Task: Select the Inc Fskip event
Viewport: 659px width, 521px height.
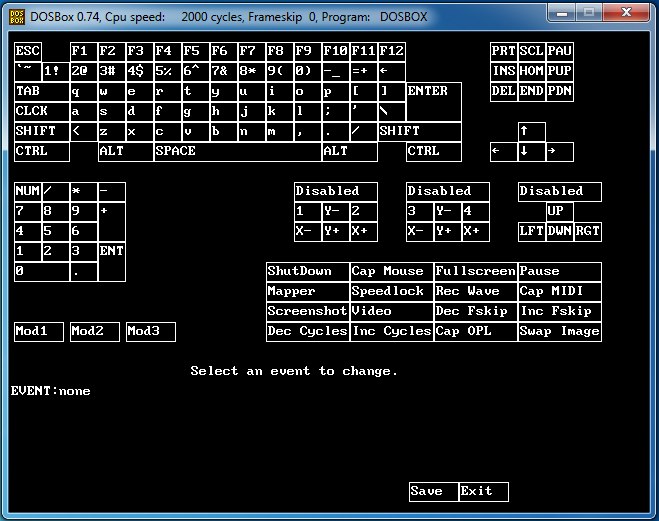Action: click(560, 312)
